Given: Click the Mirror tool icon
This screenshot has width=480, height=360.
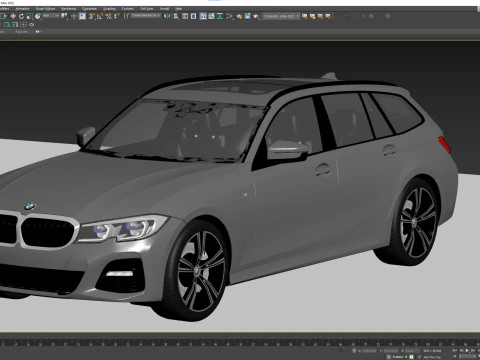Looking at the screenshot, I should (x=167, y=16).
